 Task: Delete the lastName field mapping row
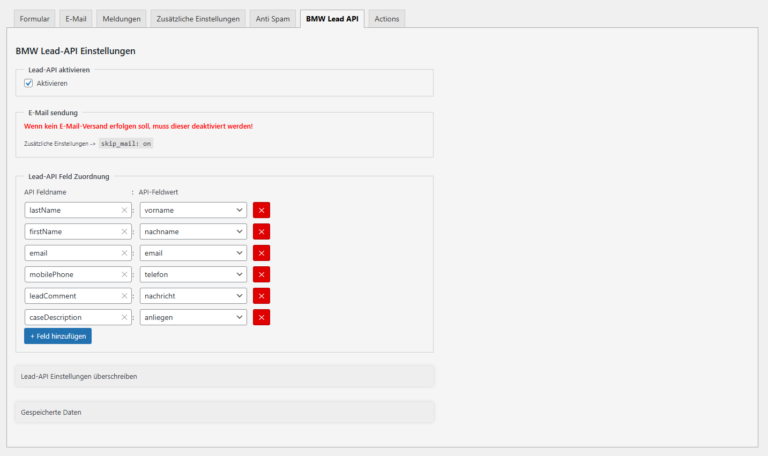261,210
